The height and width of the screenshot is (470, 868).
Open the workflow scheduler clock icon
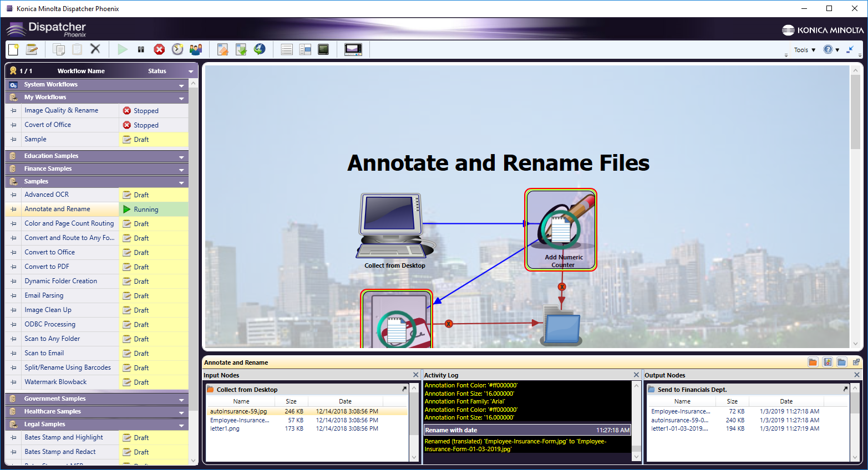(177, 49)
